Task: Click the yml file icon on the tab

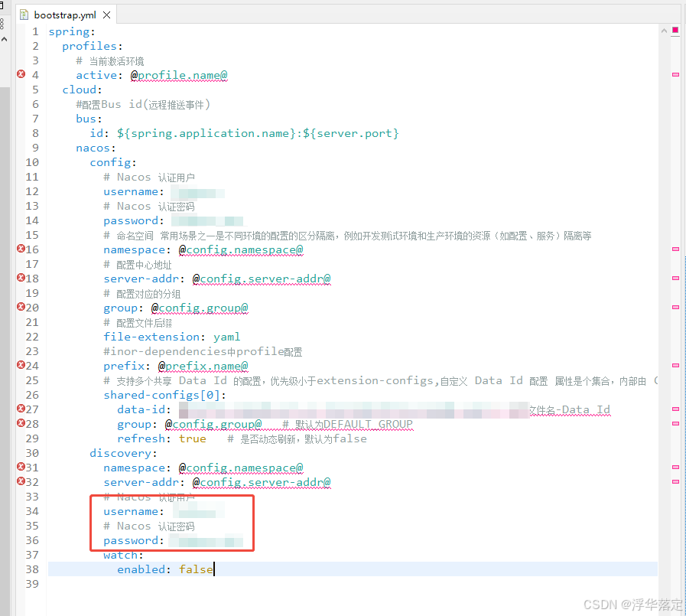Action: 24,15
